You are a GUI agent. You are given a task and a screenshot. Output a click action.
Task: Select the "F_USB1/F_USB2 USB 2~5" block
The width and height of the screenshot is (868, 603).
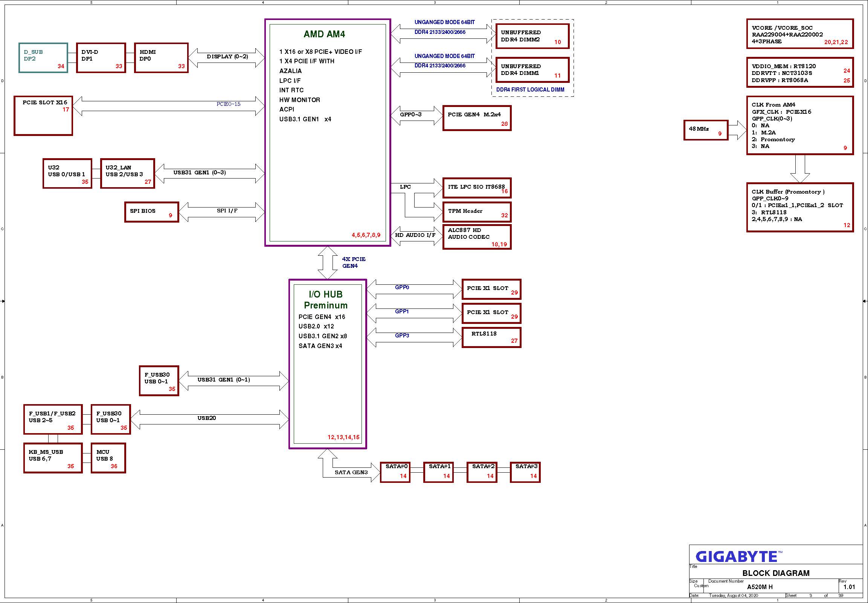point(53,419)
